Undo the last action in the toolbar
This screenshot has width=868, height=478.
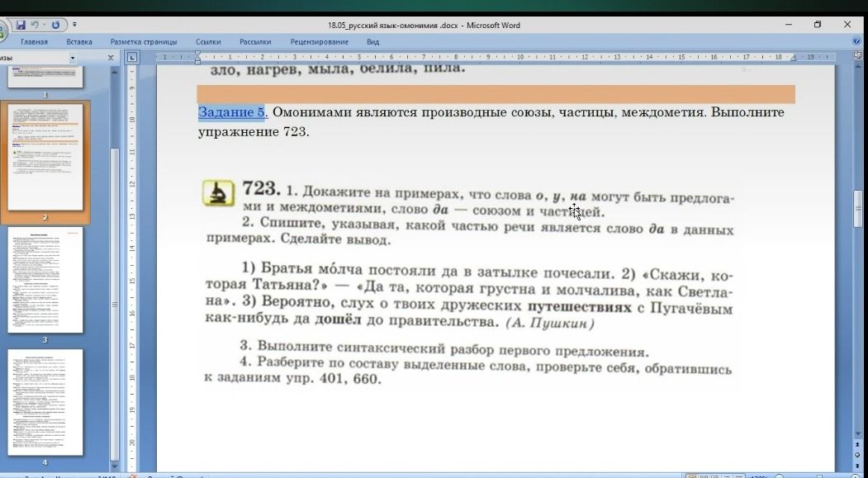coord(35,25)
